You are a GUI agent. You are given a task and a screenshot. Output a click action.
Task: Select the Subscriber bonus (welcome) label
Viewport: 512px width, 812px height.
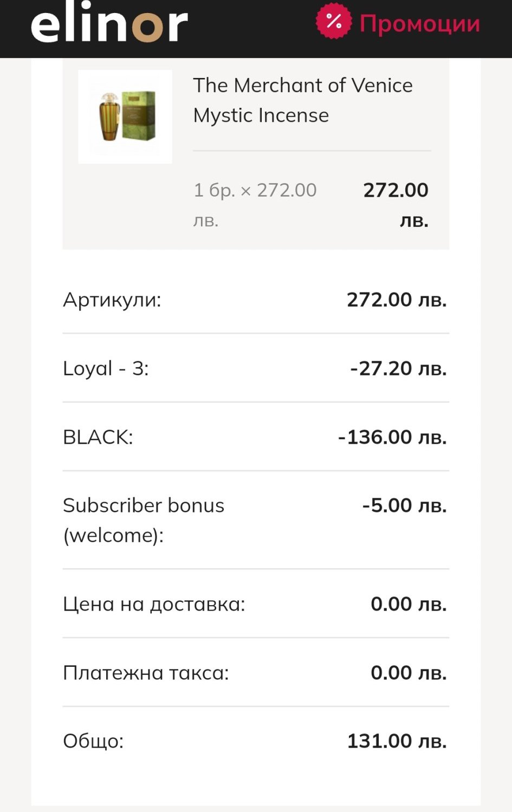pos(143,520)
